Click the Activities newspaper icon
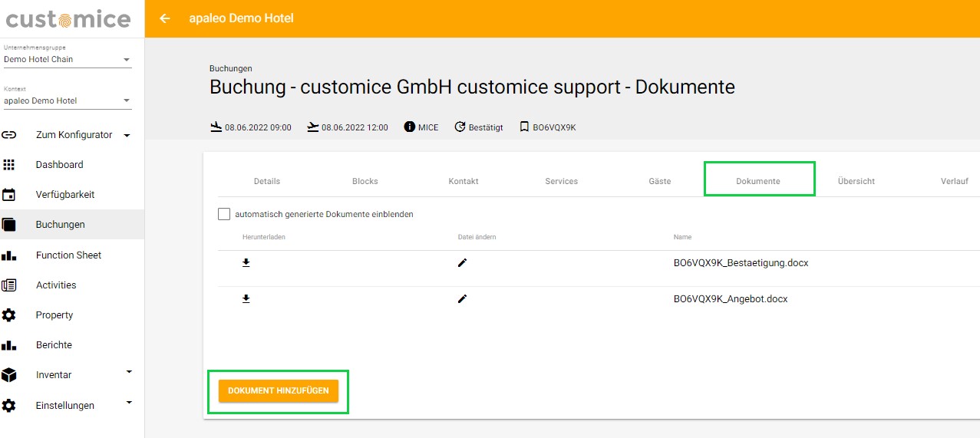Image resolution: width=980 pixels, height=438 pixels. tap(9, 285)
